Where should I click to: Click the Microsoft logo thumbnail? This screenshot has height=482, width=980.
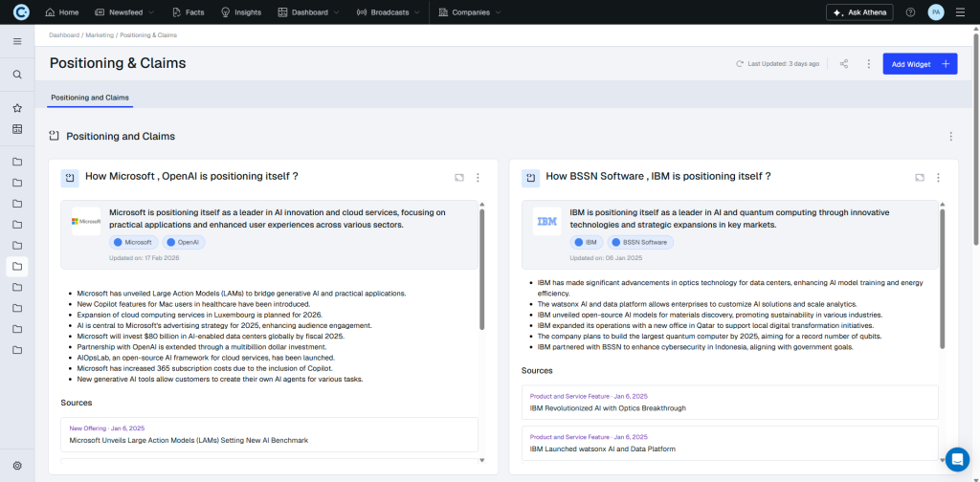click(86, 221)
